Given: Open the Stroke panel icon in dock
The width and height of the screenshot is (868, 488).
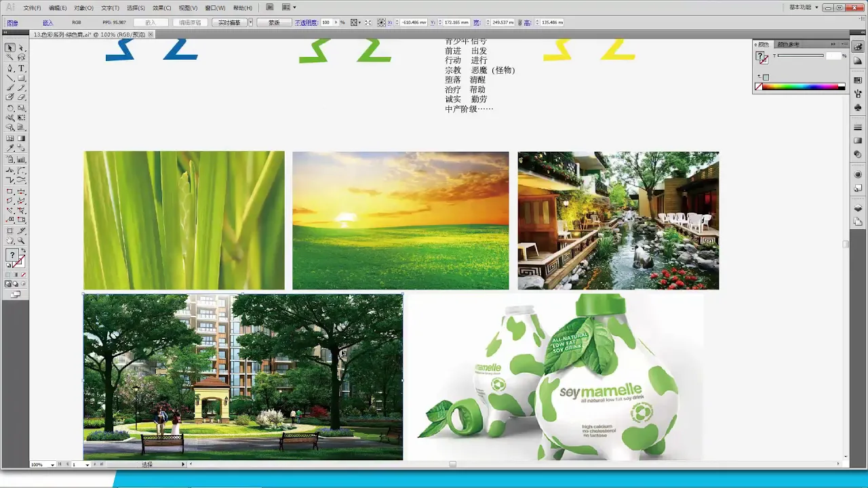Looking at the screenshot, I should coord(858,127).
